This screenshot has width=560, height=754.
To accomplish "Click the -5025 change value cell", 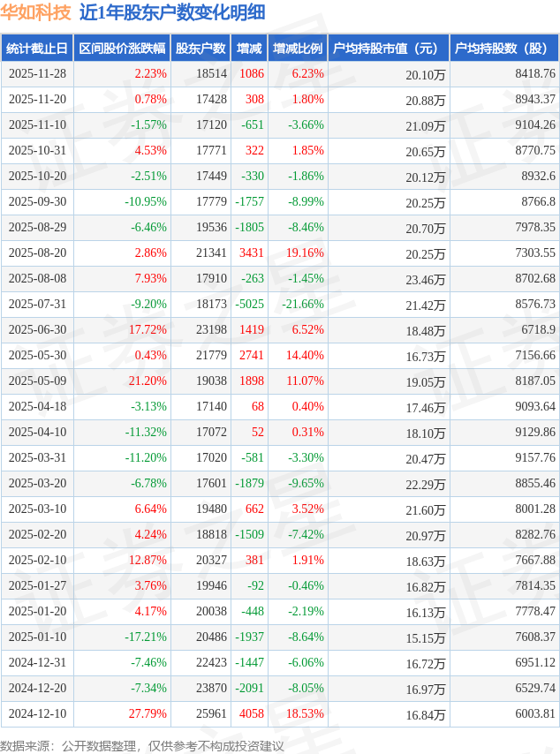I will point(250,305).
